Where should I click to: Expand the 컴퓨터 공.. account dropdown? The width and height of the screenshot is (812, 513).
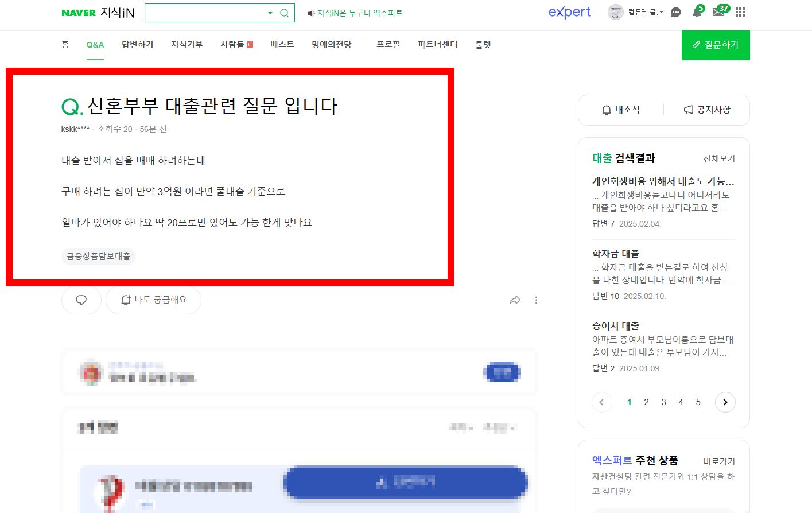(x=646, y=12)
